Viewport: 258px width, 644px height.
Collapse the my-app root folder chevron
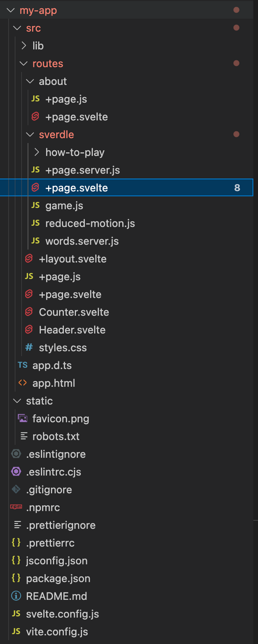click(x=11, y=10)
